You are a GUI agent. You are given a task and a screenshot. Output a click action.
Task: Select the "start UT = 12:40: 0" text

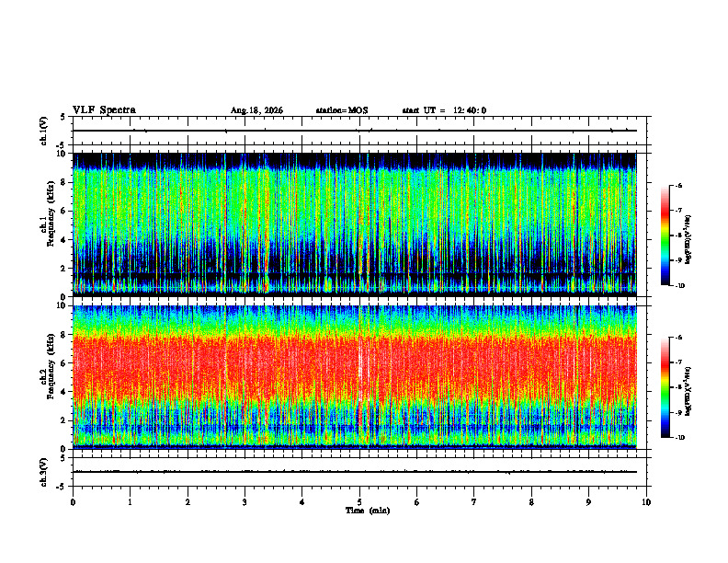[x=444, y=110]
